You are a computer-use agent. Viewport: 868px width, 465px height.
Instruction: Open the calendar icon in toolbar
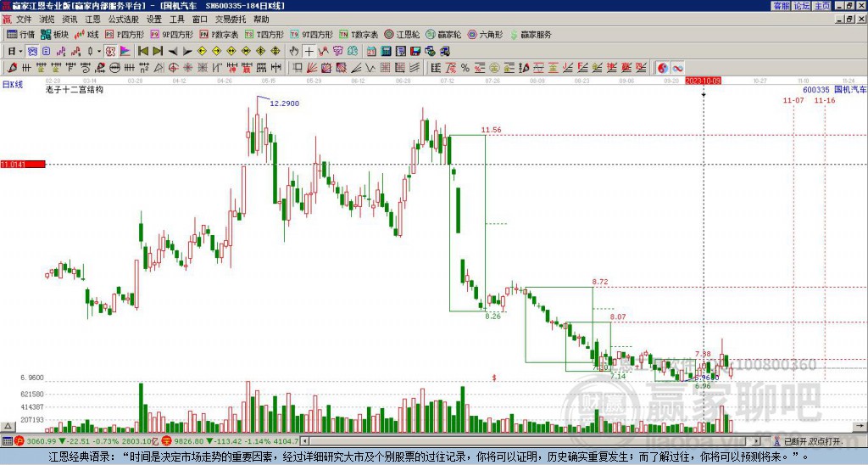[x=371, y=52]
